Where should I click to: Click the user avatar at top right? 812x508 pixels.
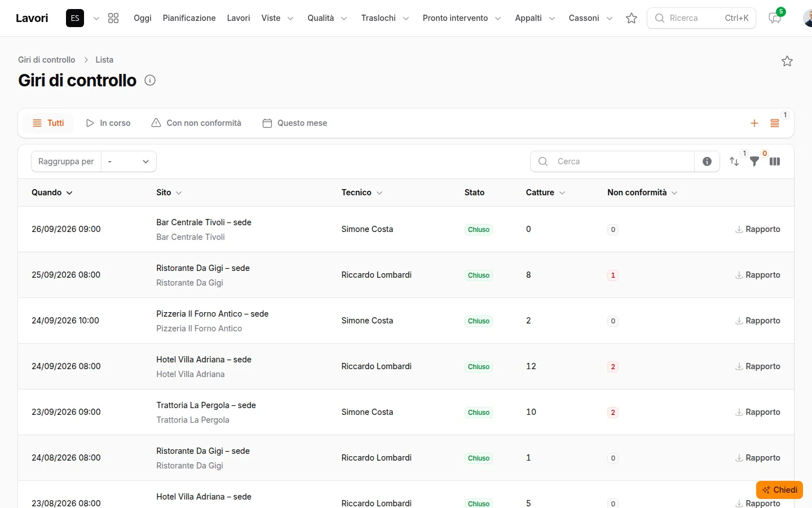coord(807,18)
